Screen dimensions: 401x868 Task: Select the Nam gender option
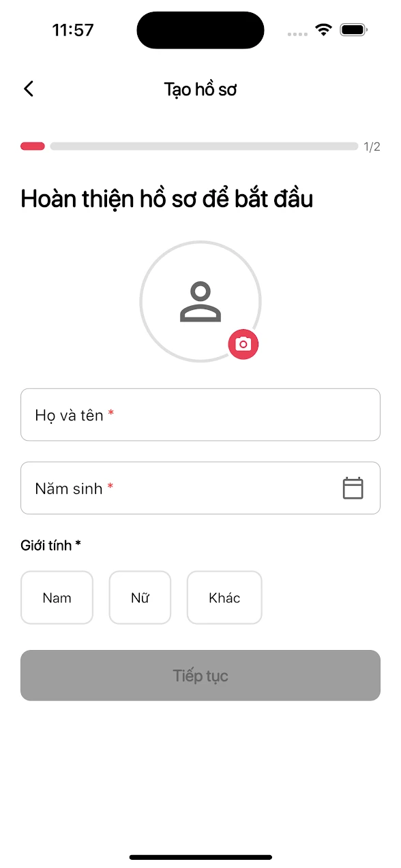[57, 598]
